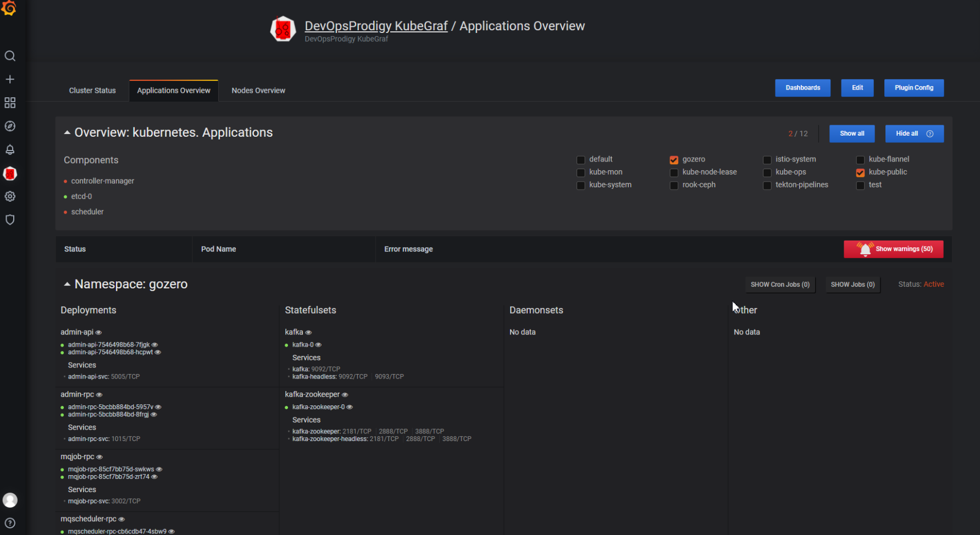Screen dimensions: 980x535
Task: Click the help icon in Hide all button
Action: click(930, 133)
